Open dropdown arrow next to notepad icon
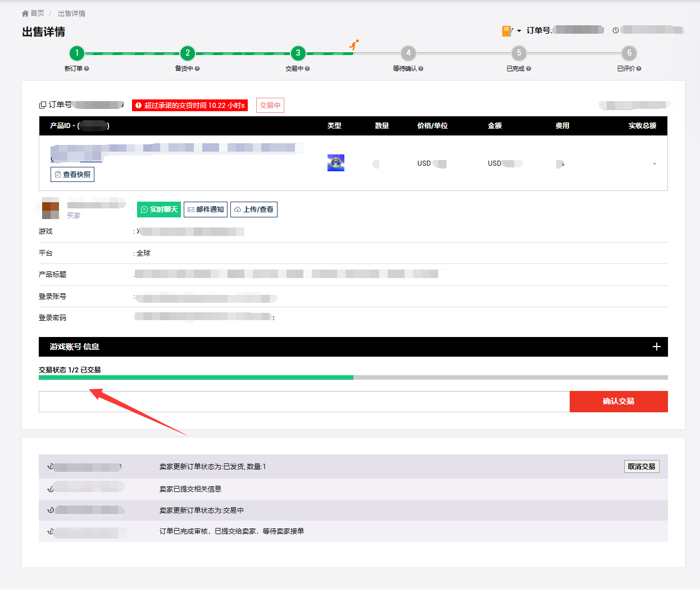This screenshot has height=592, width=700. 519,31
